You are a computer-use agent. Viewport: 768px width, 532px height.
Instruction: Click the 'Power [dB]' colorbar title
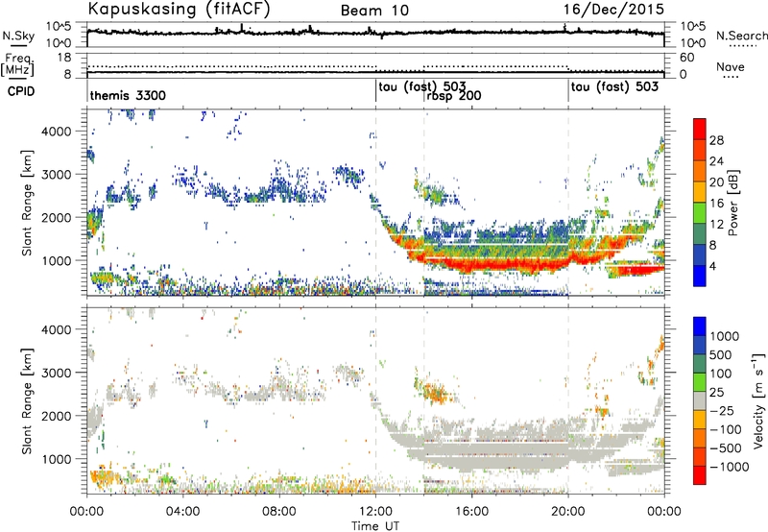coord(733,203)
